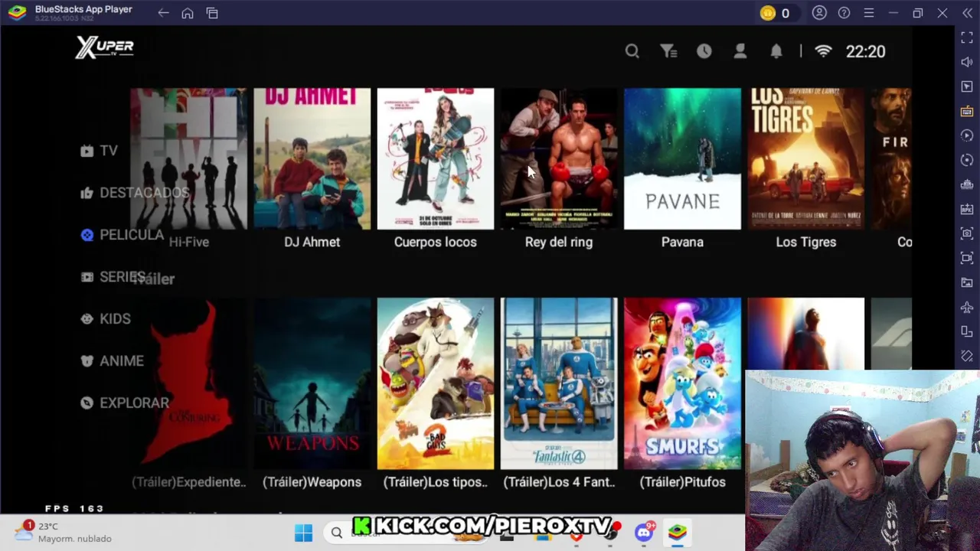This screenshot has height=551, width=980.
Task: Select the TV section in the sidebar
Action: coord(100,151)
